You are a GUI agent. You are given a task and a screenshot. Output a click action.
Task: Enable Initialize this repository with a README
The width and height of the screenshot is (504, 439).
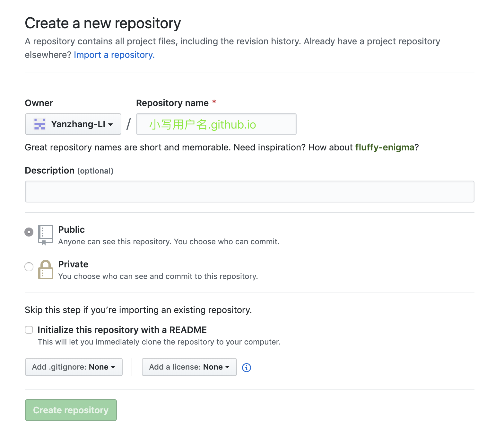(29, 330)
